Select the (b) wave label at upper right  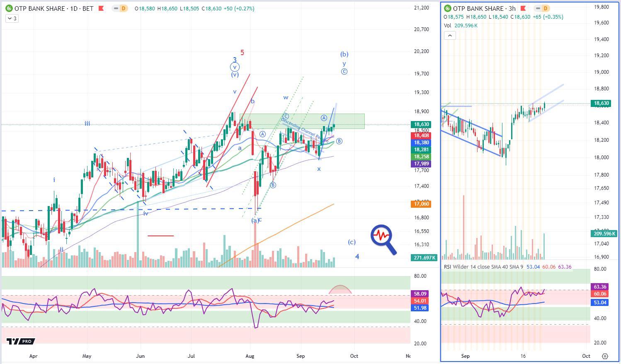(344, 54)
